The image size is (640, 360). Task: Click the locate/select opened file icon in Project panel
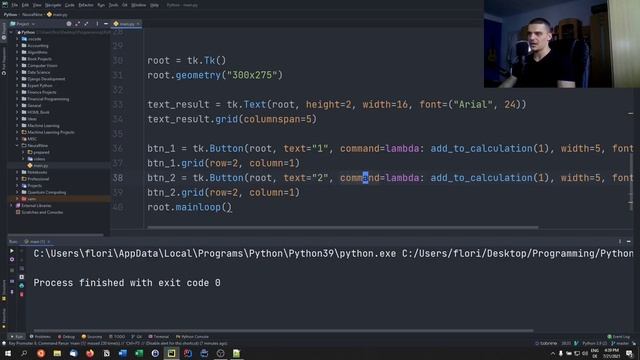coord(69,24)
